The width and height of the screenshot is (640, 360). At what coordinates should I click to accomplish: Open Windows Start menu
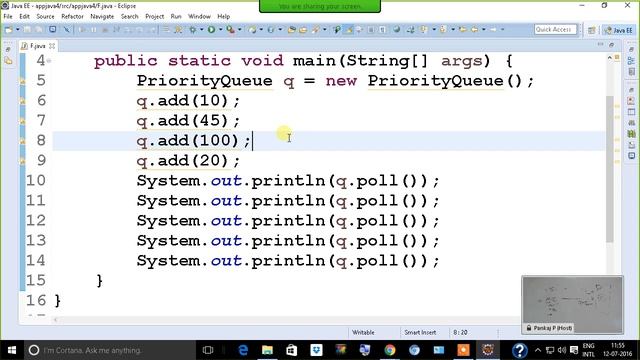[12, 350]
